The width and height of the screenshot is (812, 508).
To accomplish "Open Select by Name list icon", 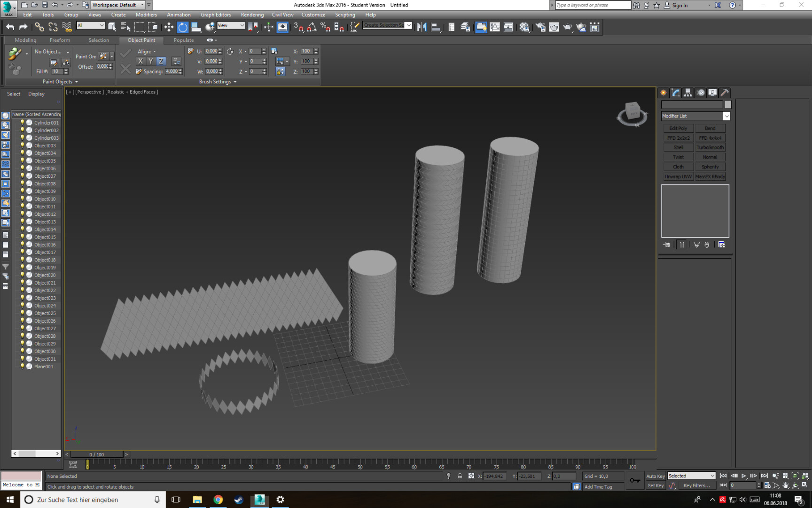I will (x=125, y=27).
